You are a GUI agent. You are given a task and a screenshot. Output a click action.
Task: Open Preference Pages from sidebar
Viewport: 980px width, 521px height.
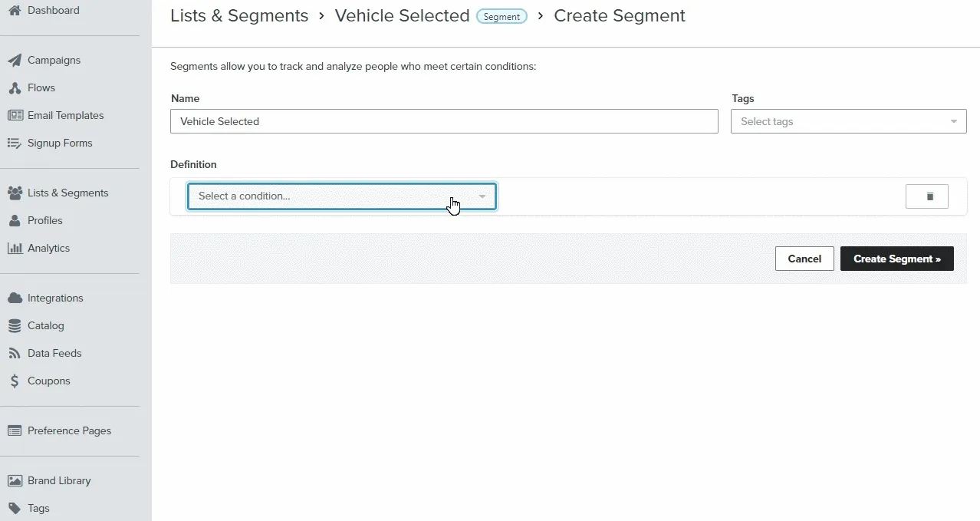(x=69, y=431)
